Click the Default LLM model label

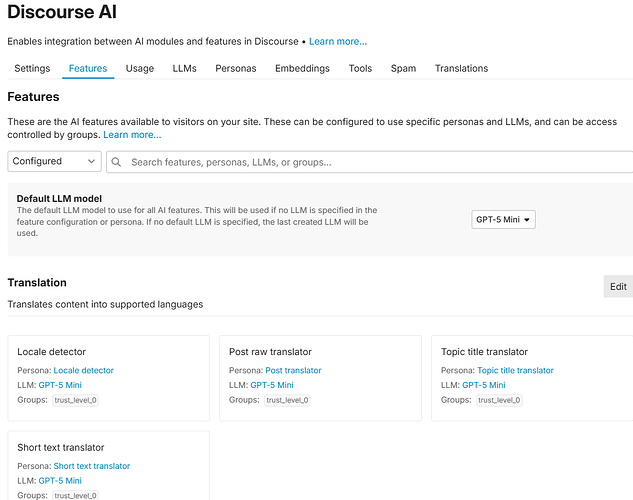pos(59,199)
